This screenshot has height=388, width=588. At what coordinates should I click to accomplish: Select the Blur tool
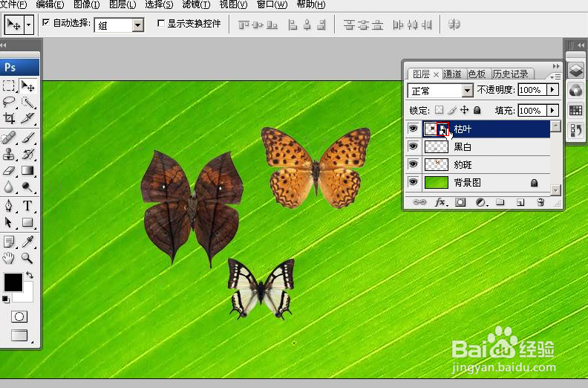pyautogui.click(x=9, y=187)
